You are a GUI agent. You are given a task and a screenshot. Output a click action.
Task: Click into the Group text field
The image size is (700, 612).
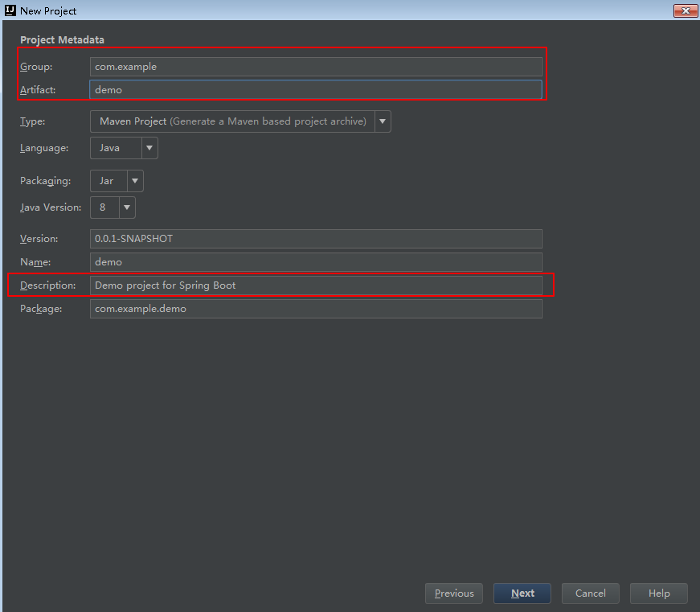point(316,67)
